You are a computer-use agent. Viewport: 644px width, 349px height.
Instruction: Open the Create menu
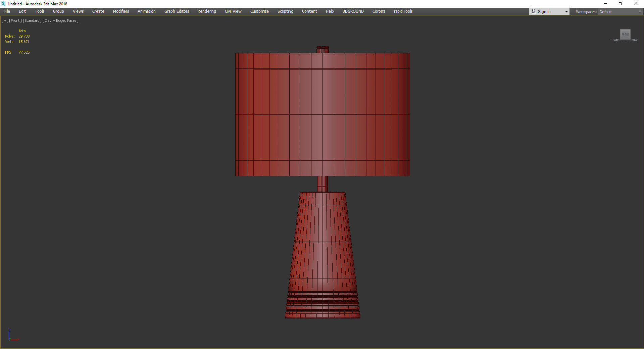(x=98, y=11)
